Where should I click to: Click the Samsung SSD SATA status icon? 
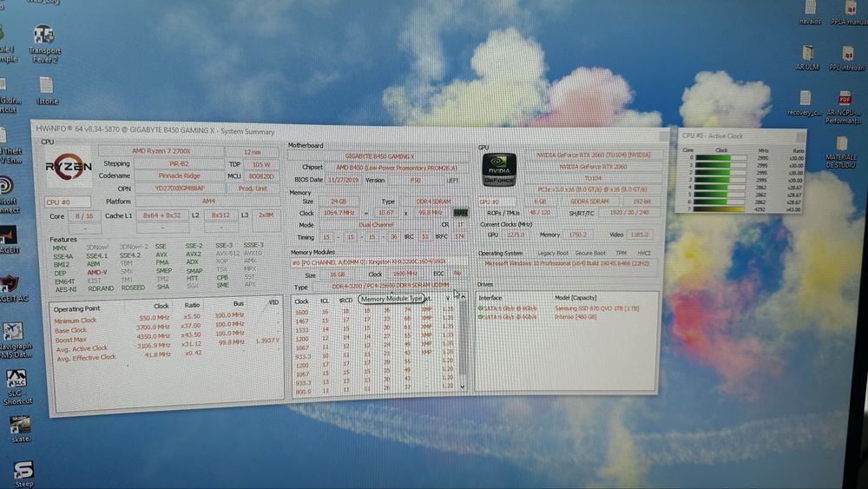coord(481,308)
